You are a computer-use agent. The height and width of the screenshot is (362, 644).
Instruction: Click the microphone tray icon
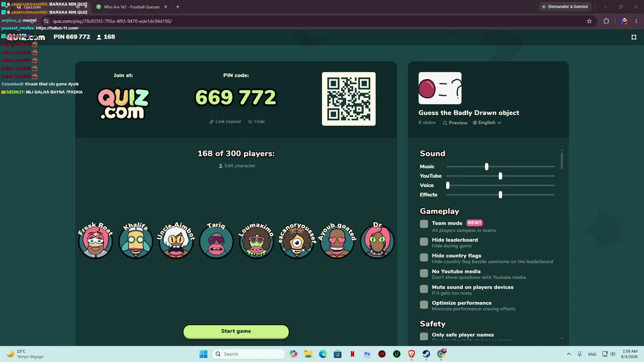[x=580, y=354]
